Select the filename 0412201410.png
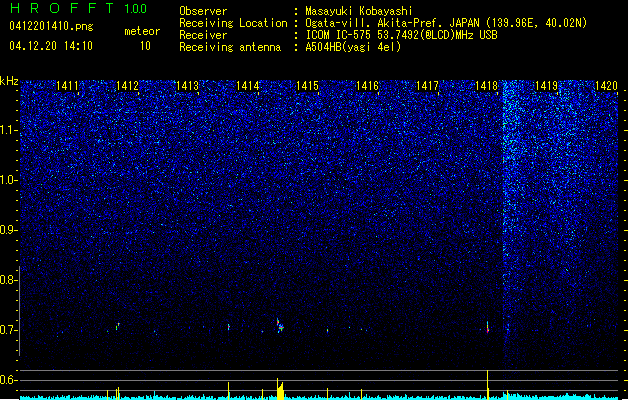629x400 pixels. (x=51, y=26)
